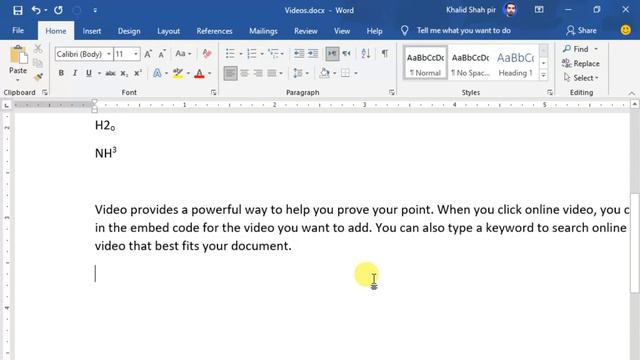Click the Copy icon
Viewport: 640px width, 360px height.
click(38, 63)
